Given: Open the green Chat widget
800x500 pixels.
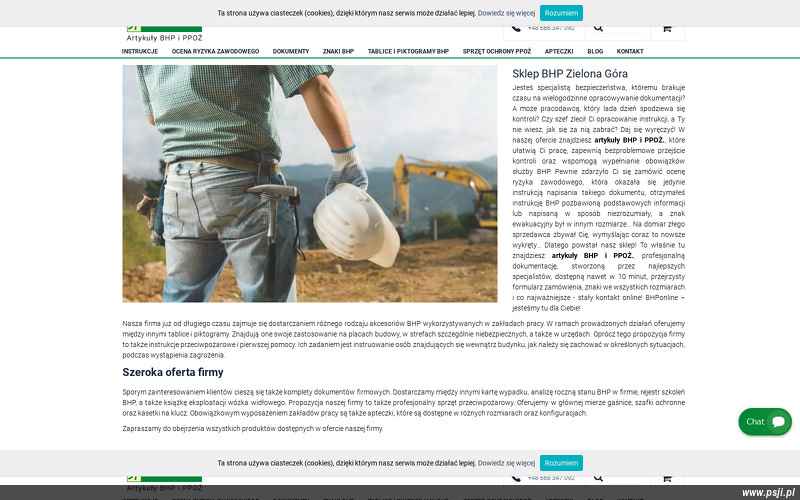Looking at the screenshot, I should click(765, 421).
